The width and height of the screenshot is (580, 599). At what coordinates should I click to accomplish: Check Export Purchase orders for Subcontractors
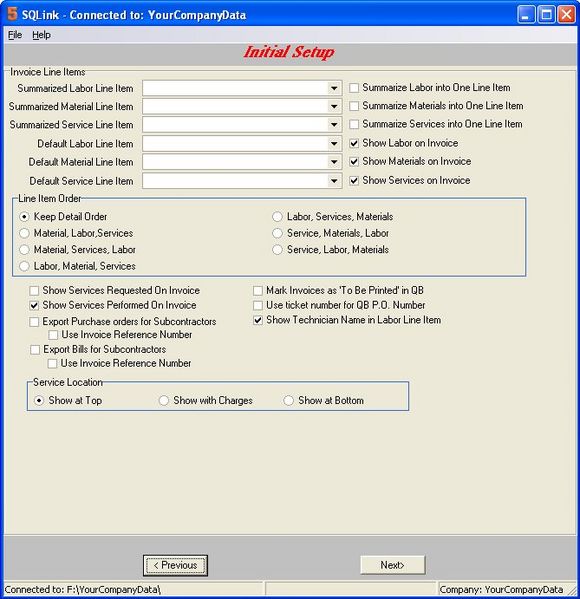click(34, 322)
